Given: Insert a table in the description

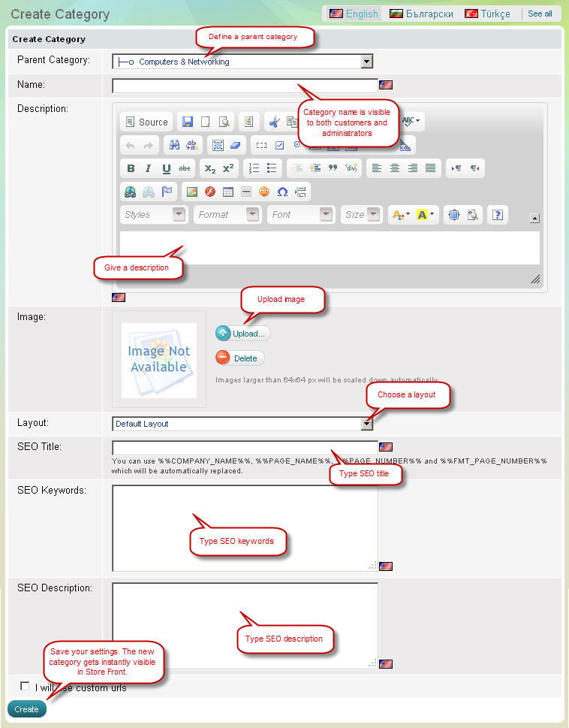Looking at the screenshot, I should [227, 192].
